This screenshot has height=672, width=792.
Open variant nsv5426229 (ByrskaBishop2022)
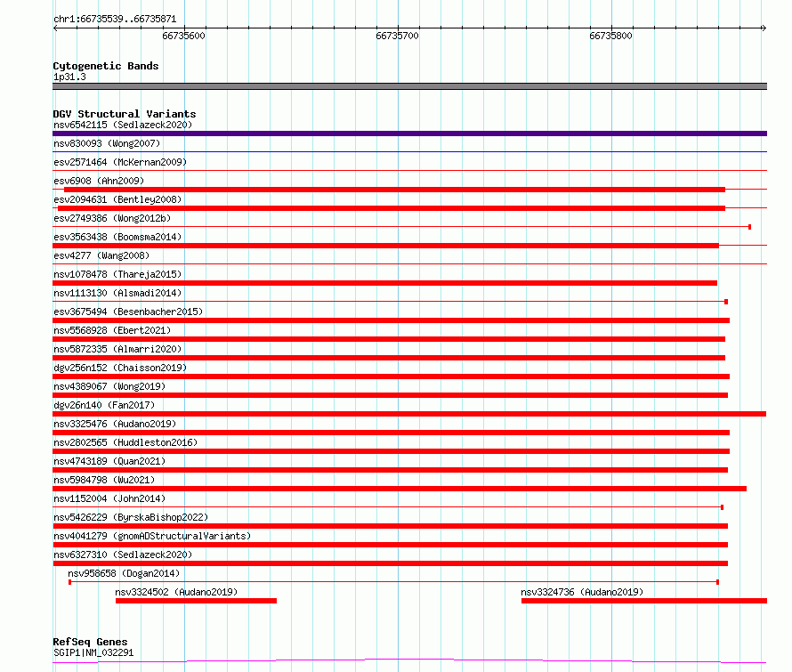pos(131,517)
